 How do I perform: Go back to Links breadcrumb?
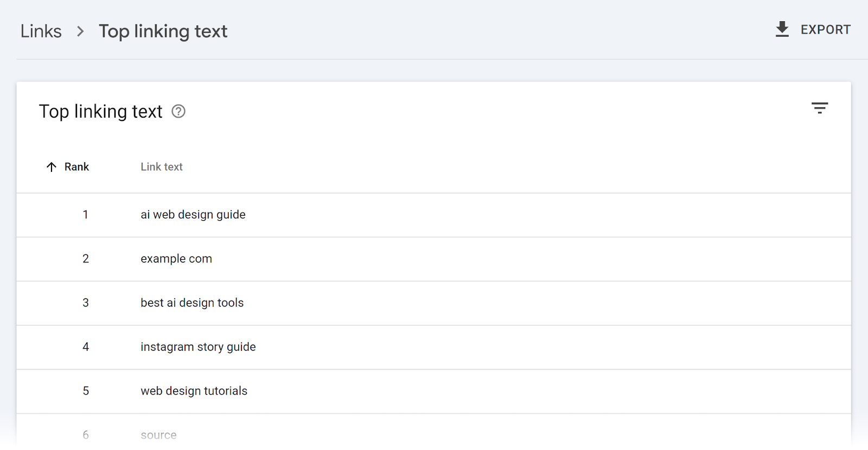(41, 31)
